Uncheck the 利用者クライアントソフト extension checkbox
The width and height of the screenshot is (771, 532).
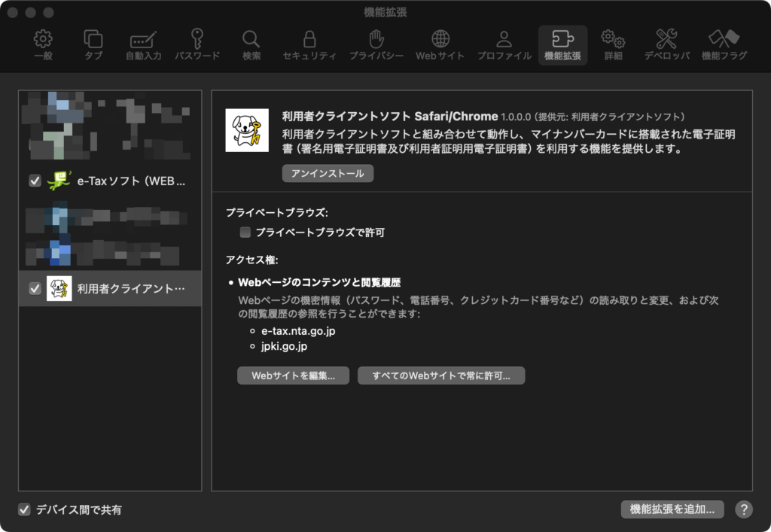[x=35, y=288]
